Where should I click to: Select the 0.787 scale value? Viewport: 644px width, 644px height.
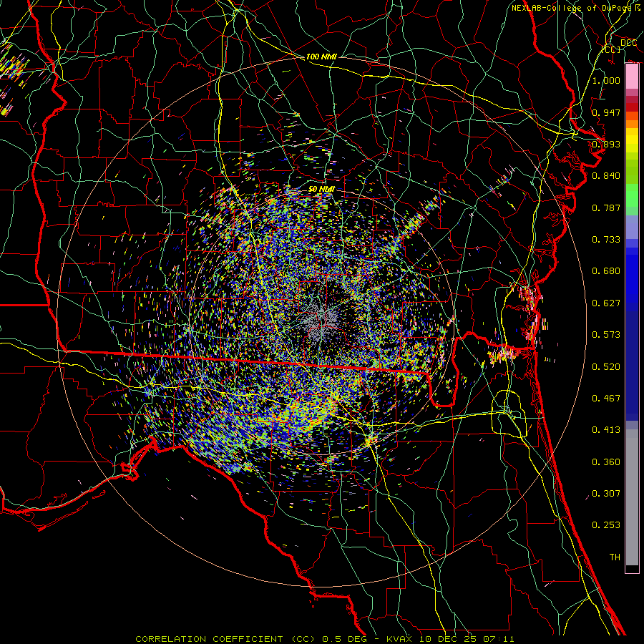606,208
